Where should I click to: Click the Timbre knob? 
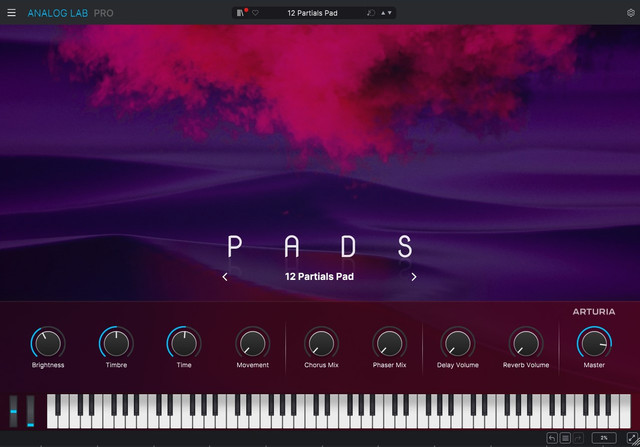tap(116, 343)
